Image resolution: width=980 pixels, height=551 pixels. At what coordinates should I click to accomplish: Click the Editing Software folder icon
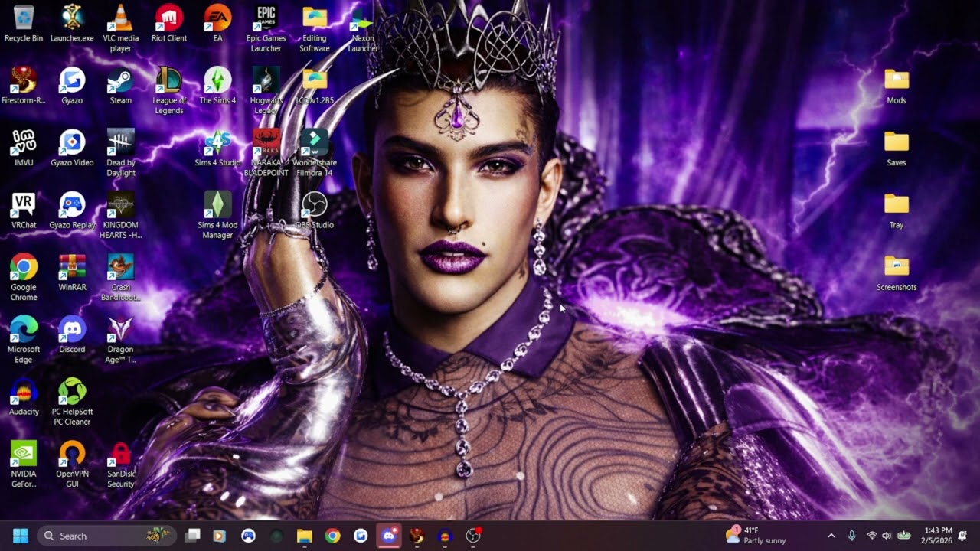(315, 28)
